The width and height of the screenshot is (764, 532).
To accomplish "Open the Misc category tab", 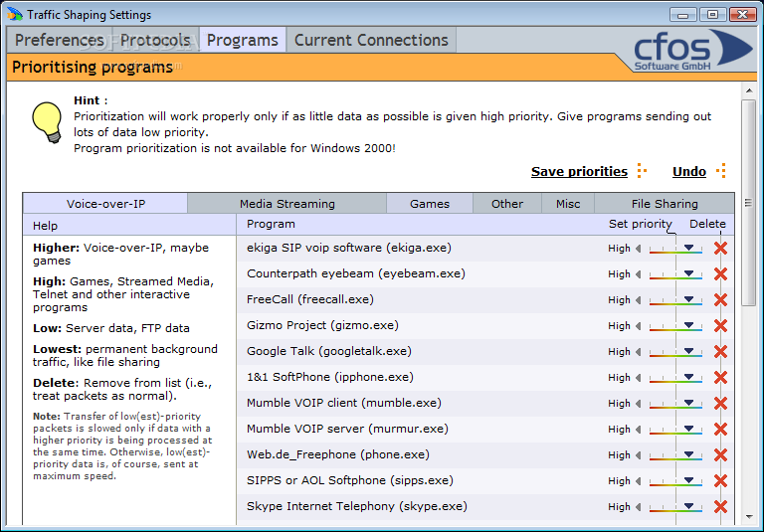I will [568, 204].
